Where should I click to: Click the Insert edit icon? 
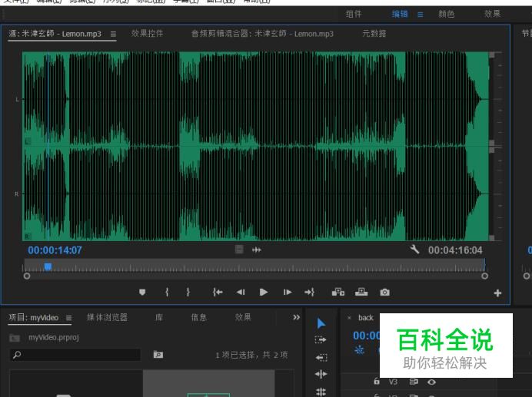(x=338, y=292)
